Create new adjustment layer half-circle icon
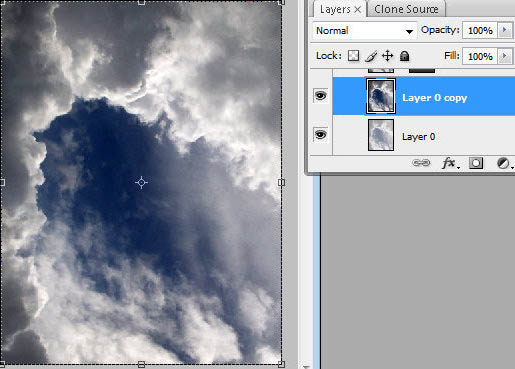515x369 pixels. pos(503,163)
